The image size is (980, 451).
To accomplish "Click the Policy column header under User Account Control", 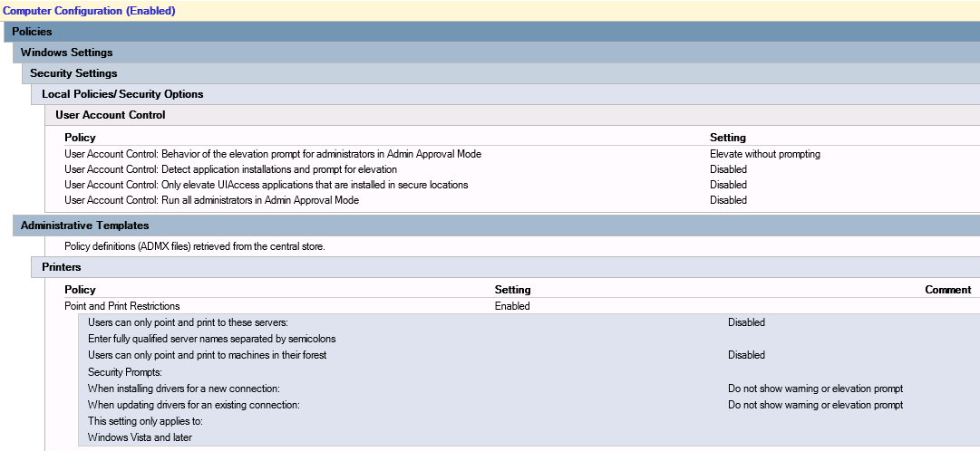I will coord(80,138).
